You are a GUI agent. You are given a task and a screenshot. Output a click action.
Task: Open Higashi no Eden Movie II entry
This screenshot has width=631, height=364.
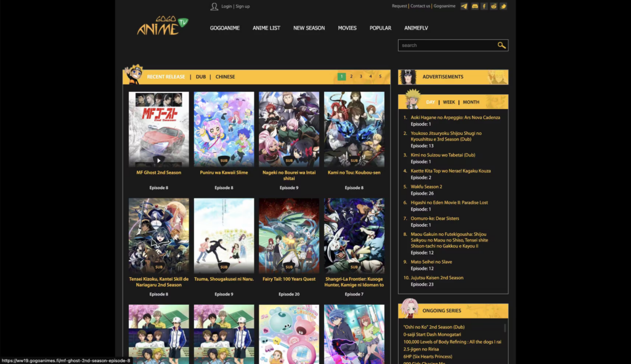449,203
